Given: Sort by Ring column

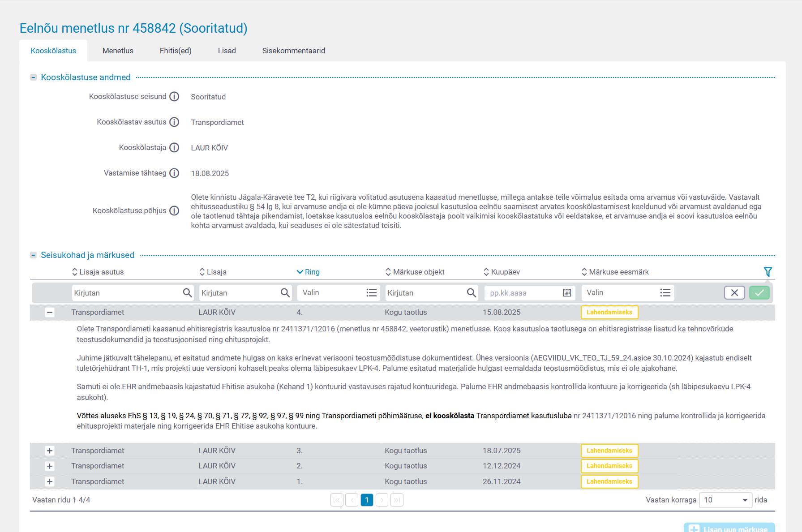Looking at the screenshot, I should (x=308, y=272).
